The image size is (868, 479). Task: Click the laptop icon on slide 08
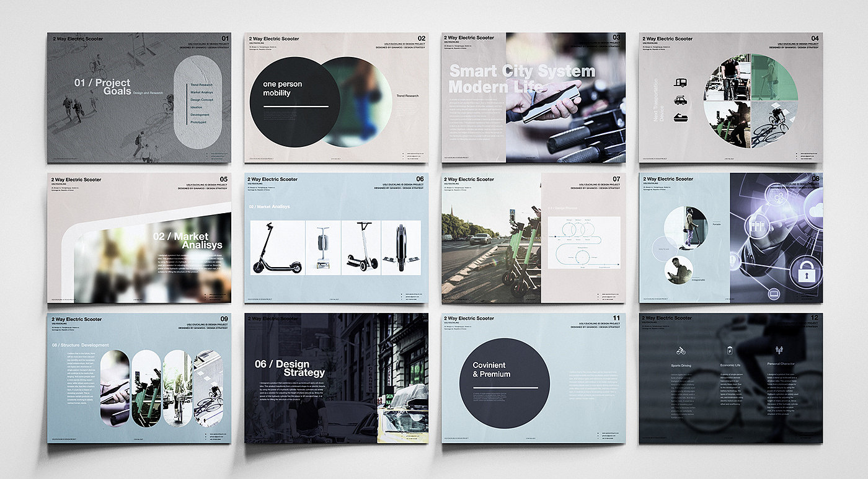click(x=774, y=292)
